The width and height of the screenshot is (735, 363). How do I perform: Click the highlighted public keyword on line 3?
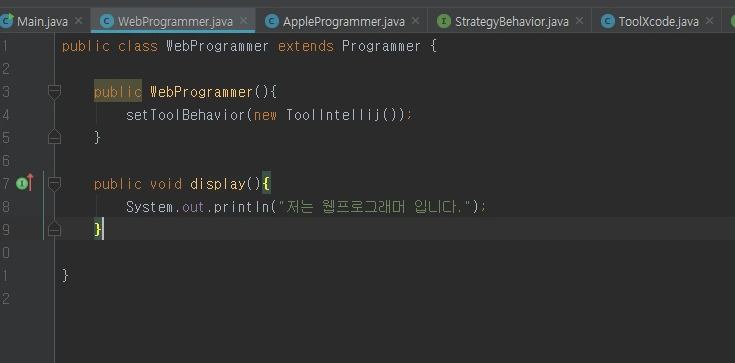(x=118, y=92)
